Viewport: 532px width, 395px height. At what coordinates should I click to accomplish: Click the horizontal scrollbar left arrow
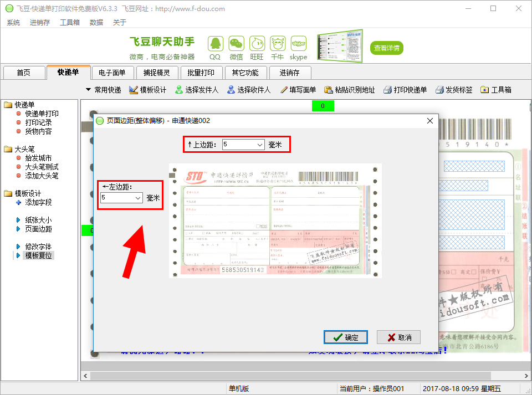(85, 376)
